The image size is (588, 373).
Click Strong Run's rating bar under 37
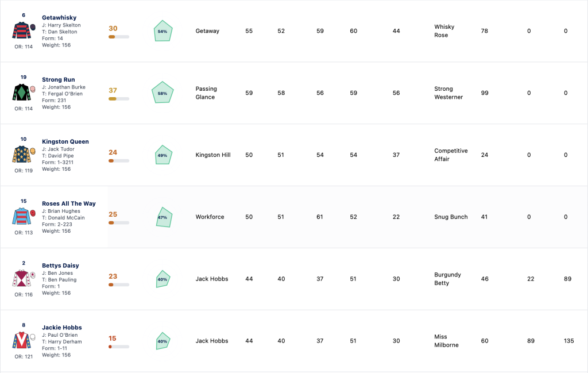click(119, 99)
